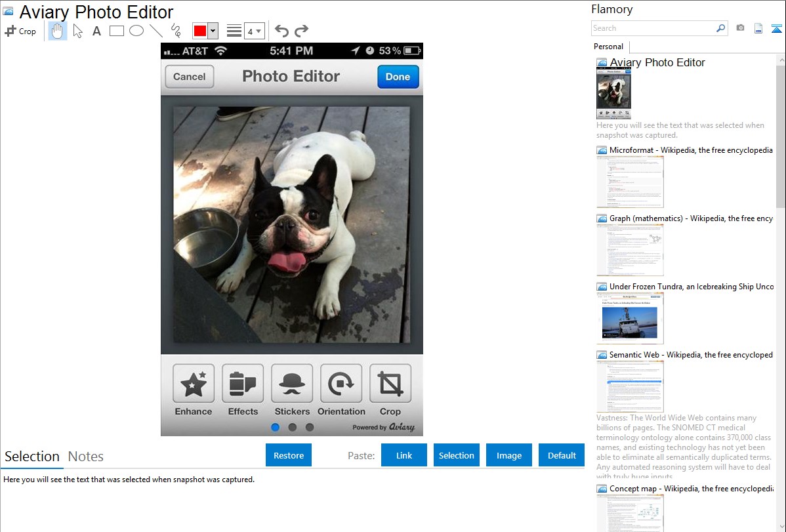Select the Aviary Photo Editor list title
This screenshot has height=532, width=786.
pos(657,63)
